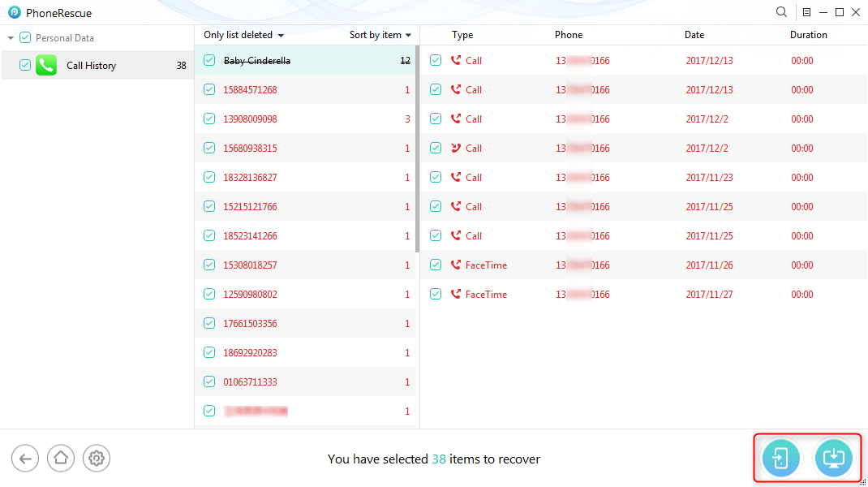Click the Recover to Computer button
The width and height of the screenshot is (868, 487).
[833, 459]
